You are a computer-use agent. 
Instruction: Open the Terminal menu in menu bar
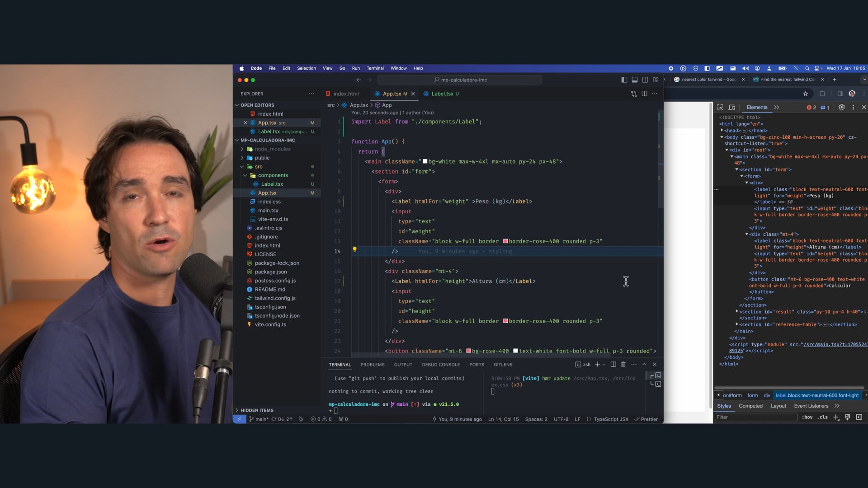point(375,68)
